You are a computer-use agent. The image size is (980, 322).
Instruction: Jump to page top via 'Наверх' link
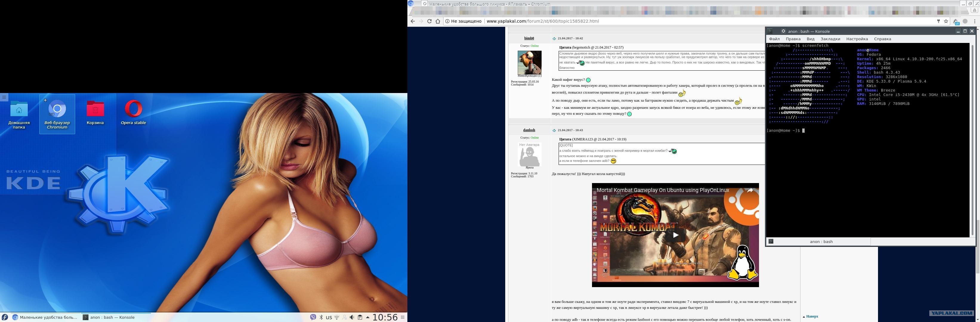coord(811,316)
